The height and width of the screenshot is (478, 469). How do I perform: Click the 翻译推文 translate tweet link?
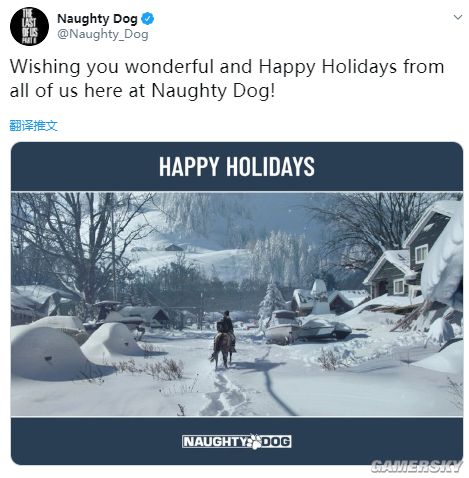coord(34,126)
